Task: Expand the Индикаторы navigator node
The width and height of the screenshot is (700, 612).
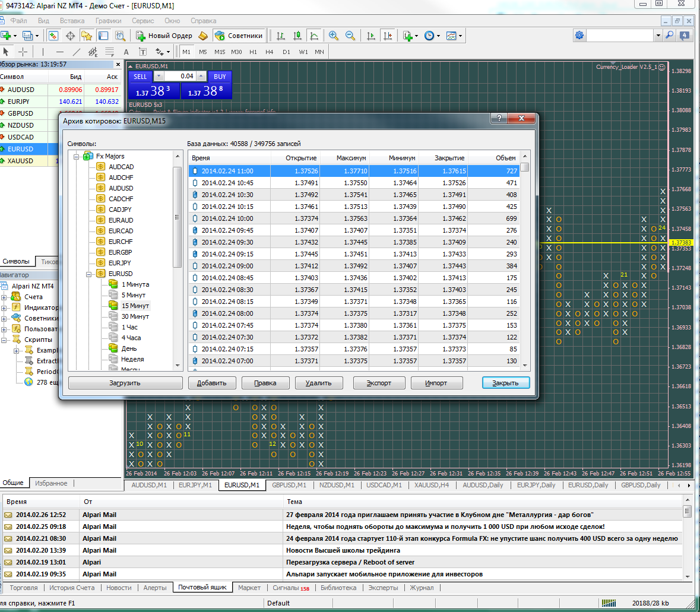Action: (x=4, y=307)
